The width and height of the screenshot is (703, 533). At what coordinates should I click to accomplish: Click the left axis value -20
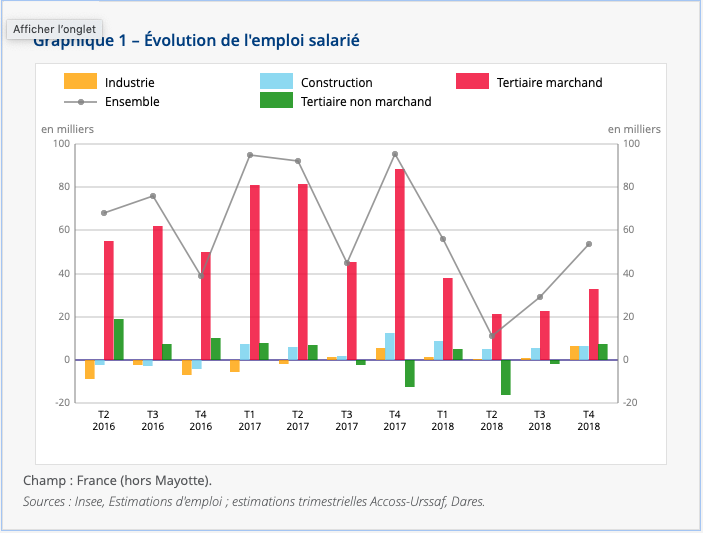click(x=63, y=403)
